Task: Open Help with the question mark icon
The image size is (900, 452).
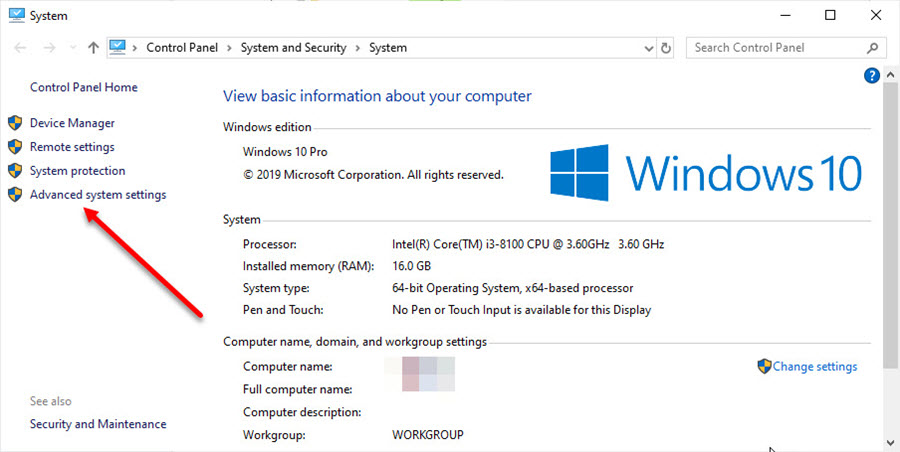Action: [x=871, y=75]
